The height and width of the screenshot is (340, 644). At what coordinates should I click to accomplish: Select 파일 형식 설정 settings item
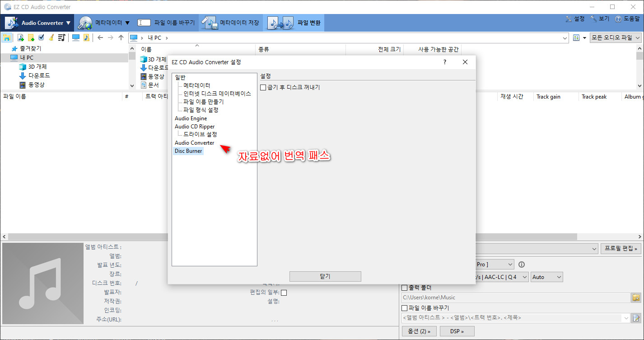click(x=201, y=110)
